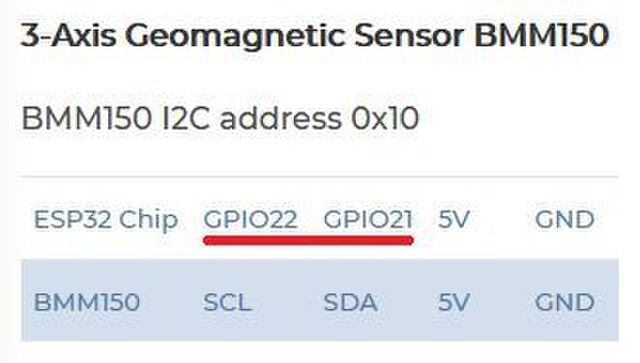Screen dimensions: 640x363
Task: Click the word Geomagnetic in the heading
Action: [236, 37]
